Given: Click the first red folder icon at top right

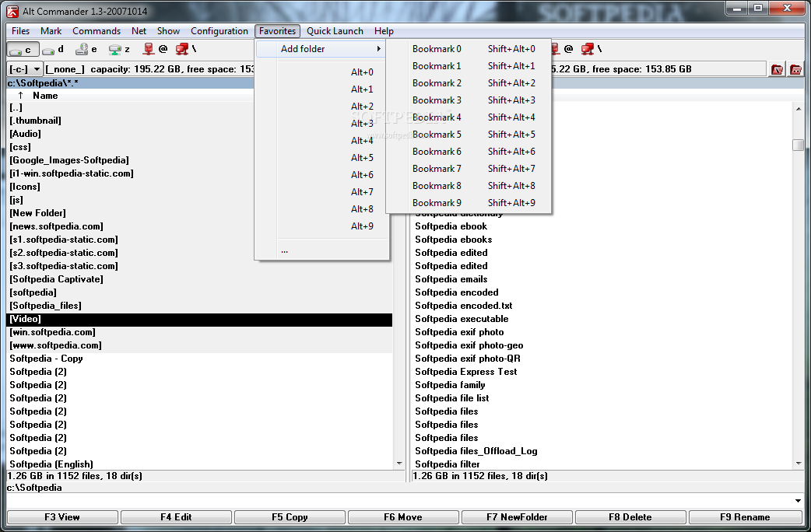Looking at the screenshot, I should 777,69.
